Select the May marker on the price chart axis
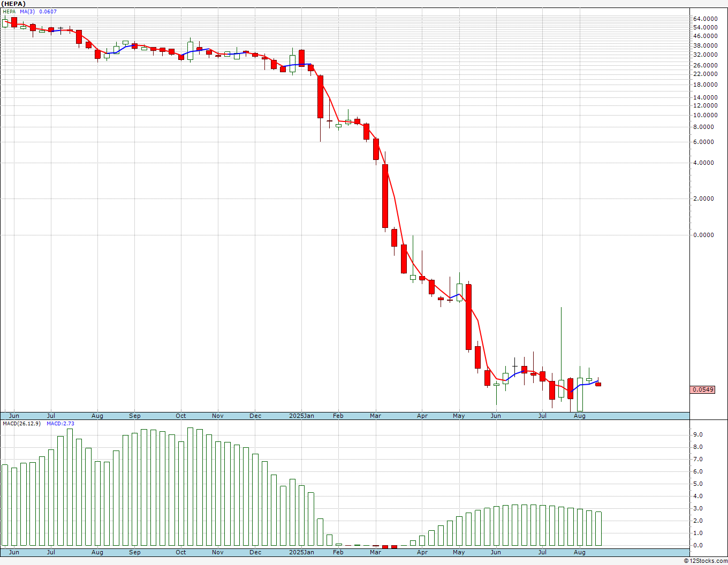 [x=459, y=416]
